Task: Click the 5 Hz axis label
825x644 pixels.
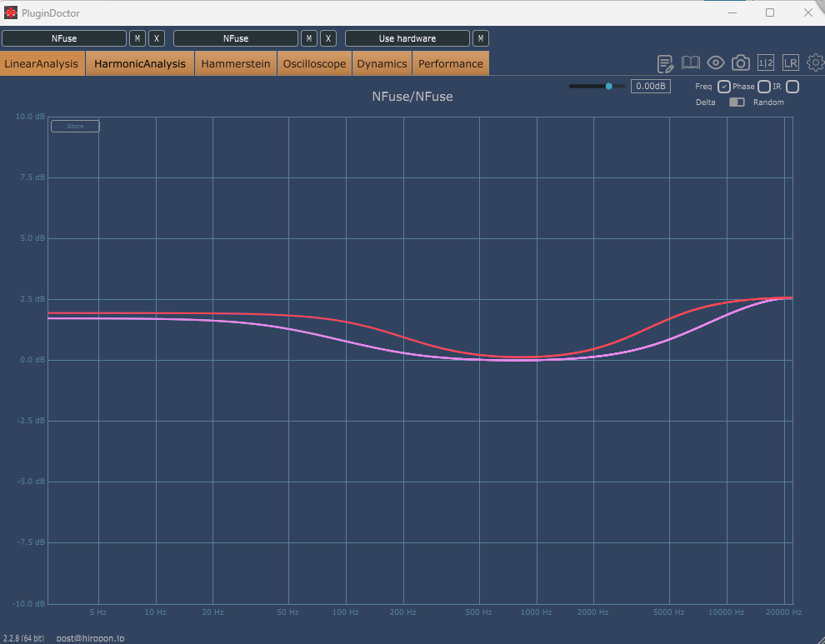Action: click(x=97, y=612)
